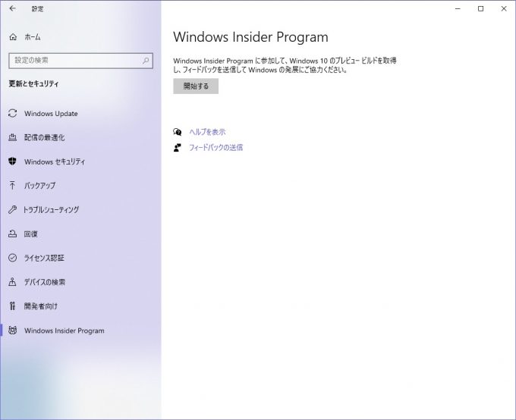Click the 更新とセキュリティ section heading
This screenshot has width=516, height=420.
tap(33, 84)
